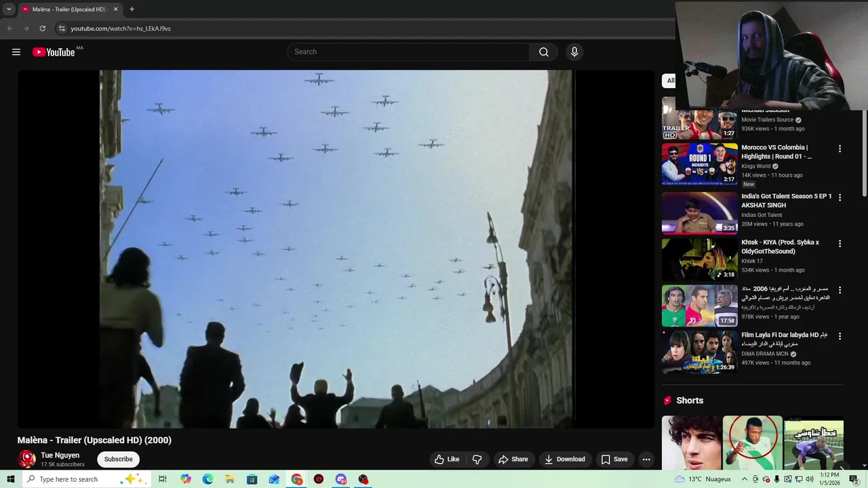Click the search magnifier button
This screenshot has height=488, width=868.
tap(544, 52)
